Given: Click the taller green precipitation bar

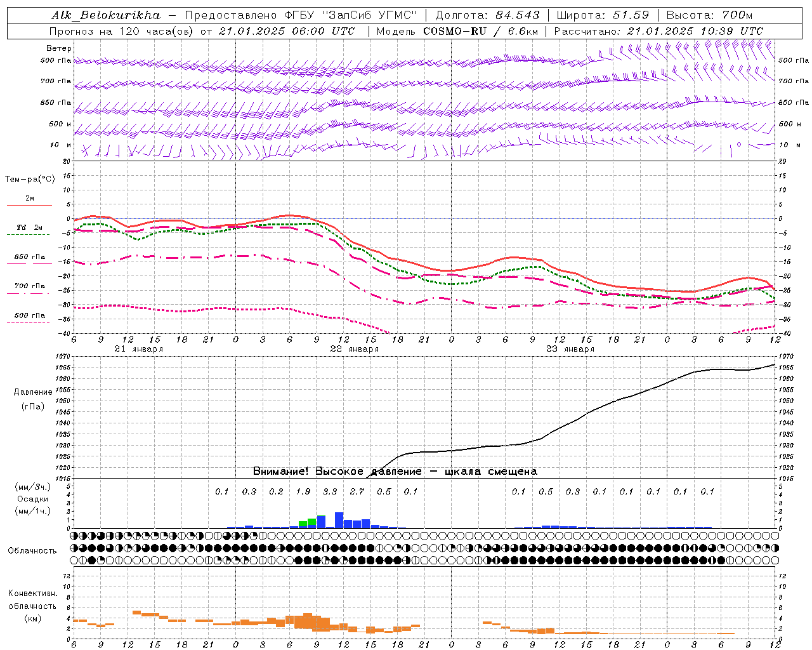Looking at the screenshot, I should (x=311, y=522).
